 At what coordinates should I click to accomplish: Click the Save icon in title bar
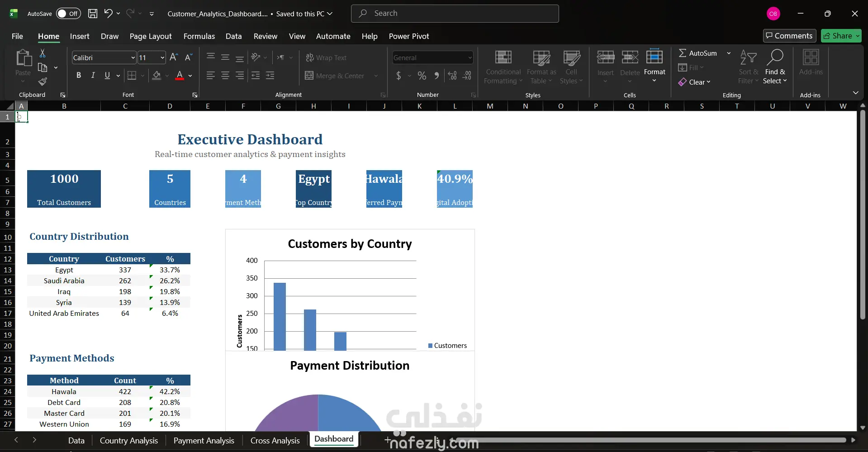(x=93, y=14)
